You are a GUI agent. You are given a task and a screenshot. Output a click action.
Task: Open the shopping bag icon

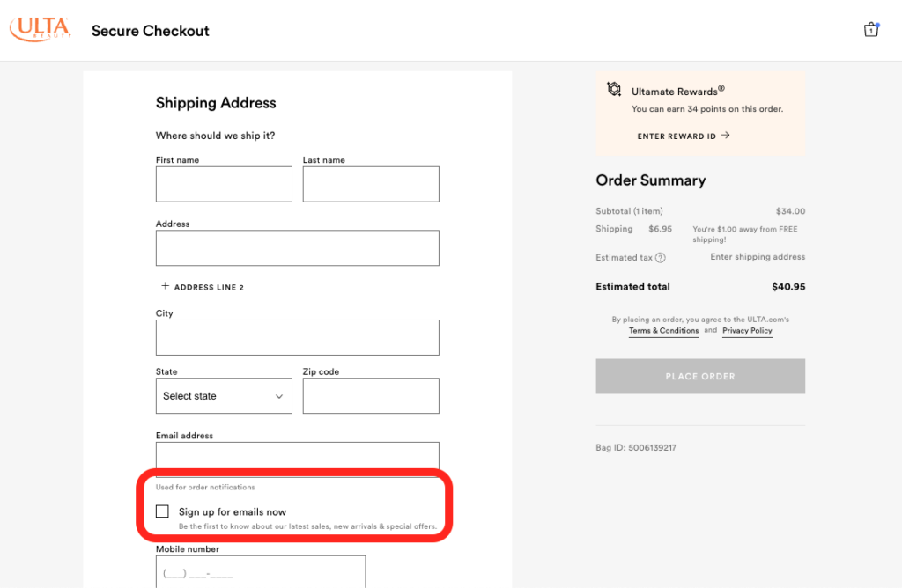pos(871,29)
